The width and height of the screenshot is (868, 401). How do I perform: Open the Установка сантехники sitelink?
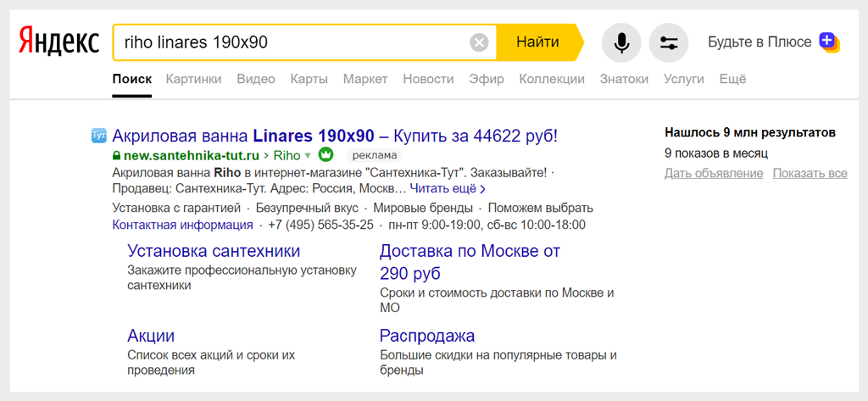click(214, 252)
